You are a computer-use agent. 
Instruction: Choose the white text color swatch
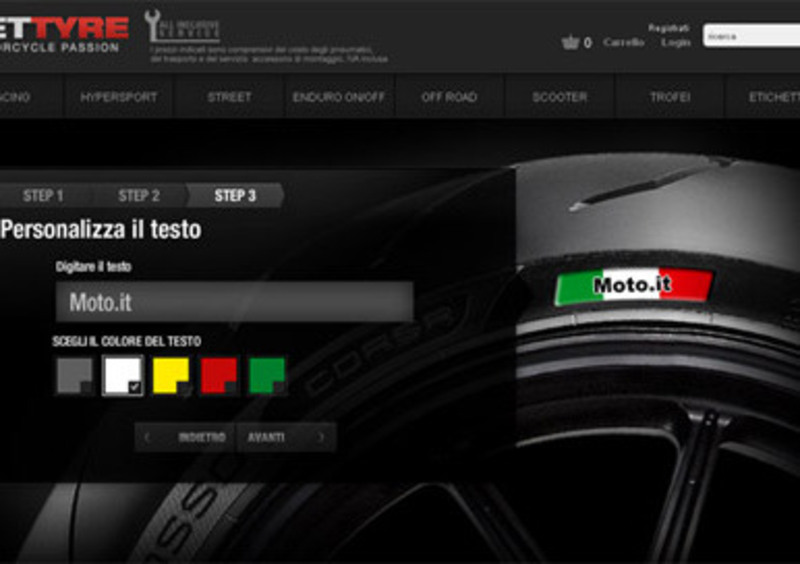122,376
